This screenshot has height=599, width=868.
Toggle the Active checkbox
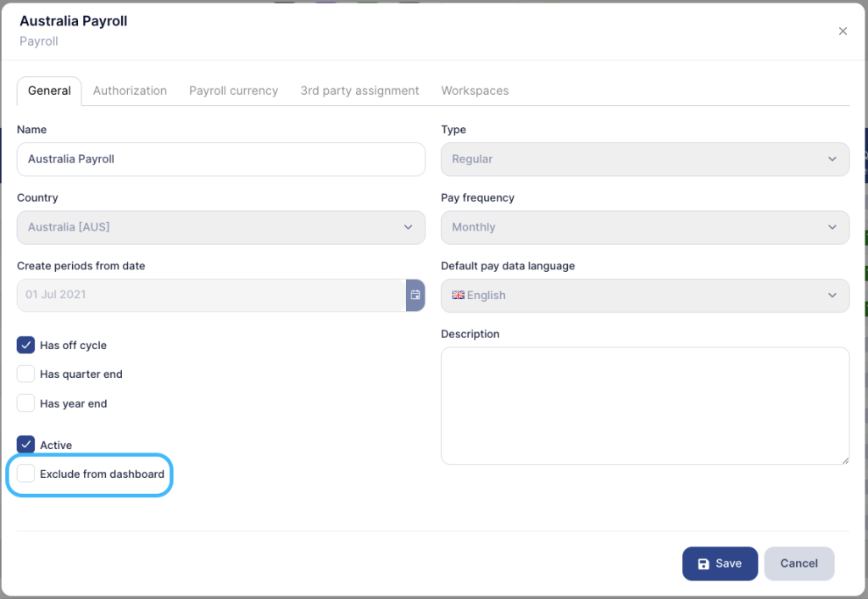[x=26, y=445]
